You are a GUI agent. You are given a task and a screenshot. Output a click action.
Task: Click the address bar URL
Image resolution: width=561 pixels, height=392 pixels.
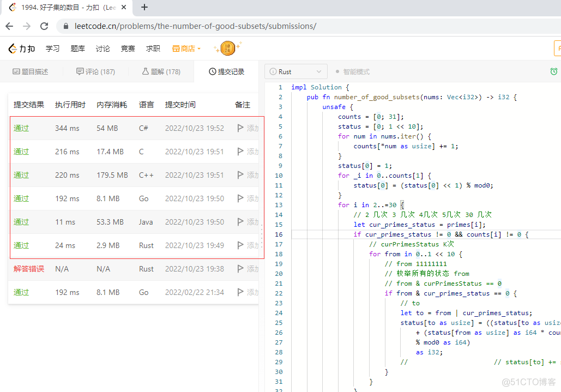tap(195, 26)
